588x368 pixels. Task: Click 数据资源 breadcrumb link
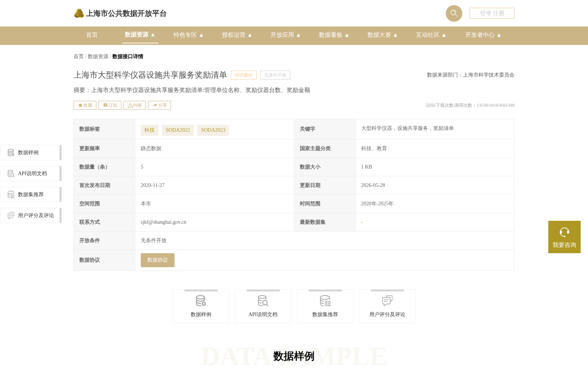point(98,56)
